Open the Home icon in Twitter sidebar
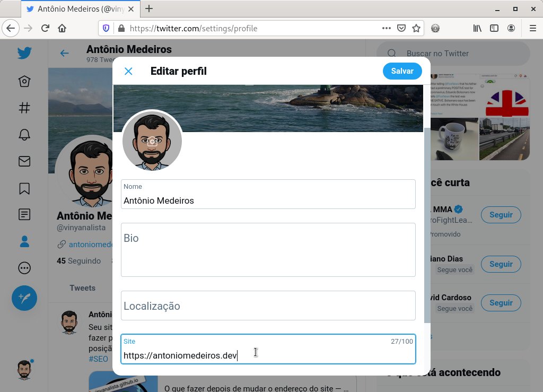 (24, 81)
